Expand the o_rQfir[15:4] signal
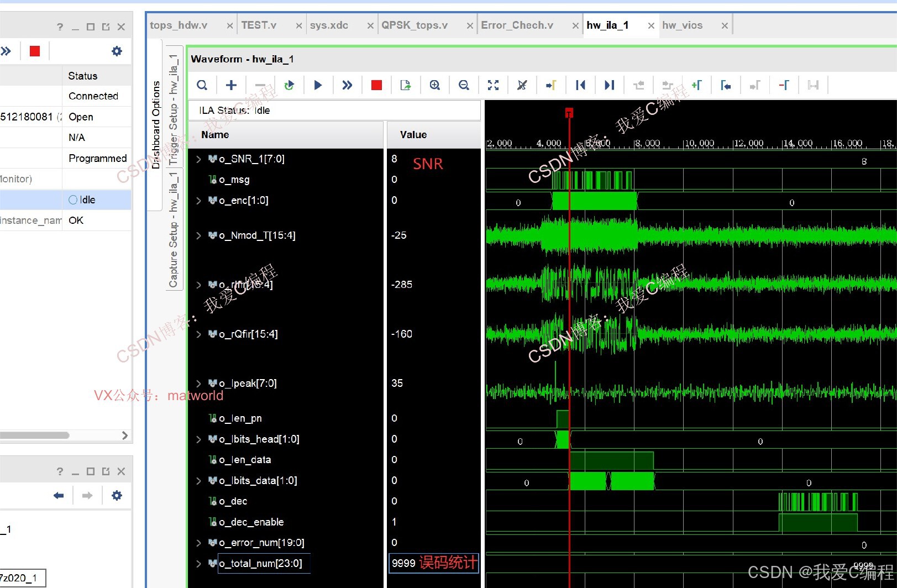 199,334
